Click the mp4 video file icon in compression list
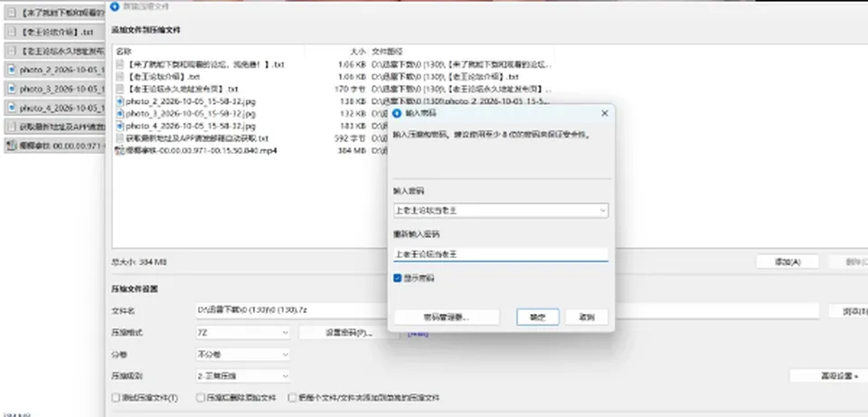The width and height of the screenshot is (868, 417). [x=120, y=150]
